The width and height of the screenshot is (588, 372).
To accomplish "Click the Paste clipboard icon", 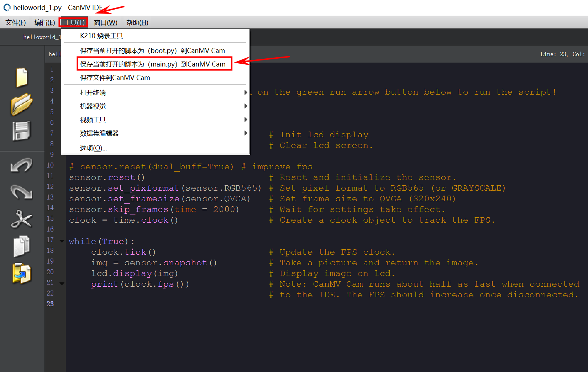I will coord(22,273).
